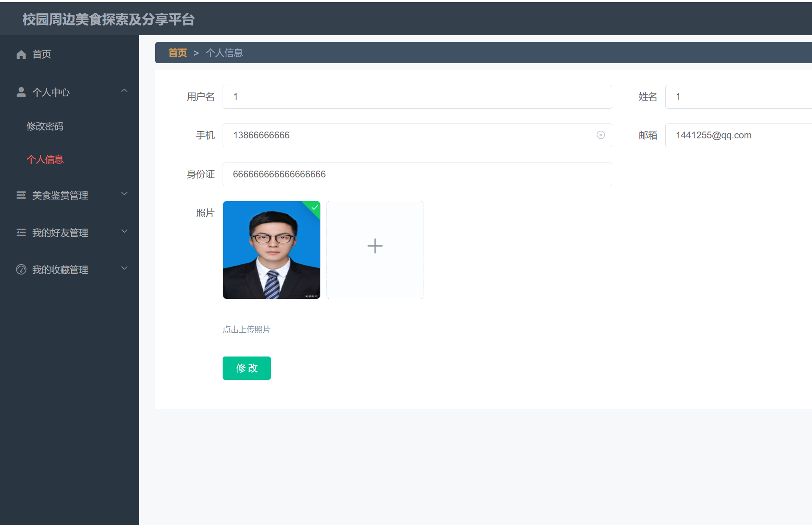Click inside the 邮箱 email field
The height and width of the screenshot is (525, 812).
738,135
